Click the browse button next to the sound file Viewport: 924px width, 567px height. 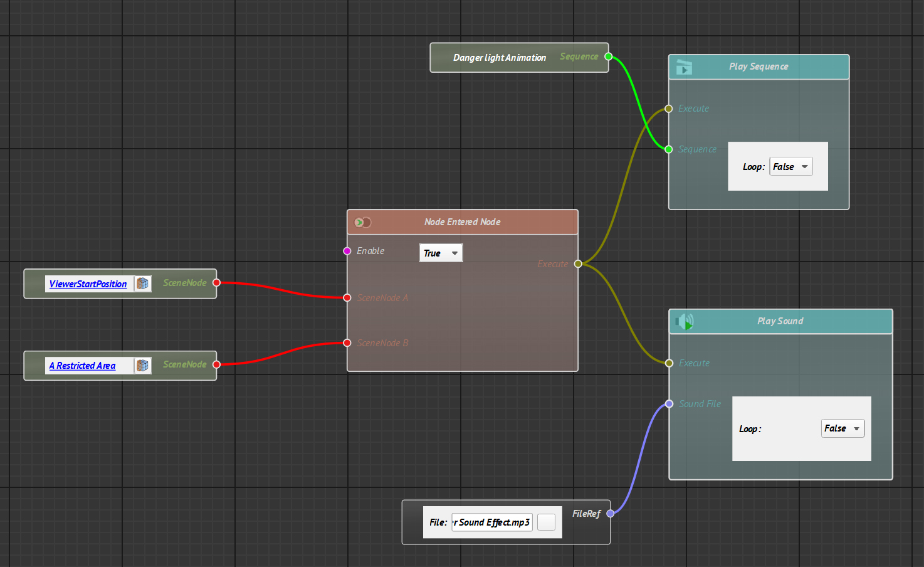point(546,522)
